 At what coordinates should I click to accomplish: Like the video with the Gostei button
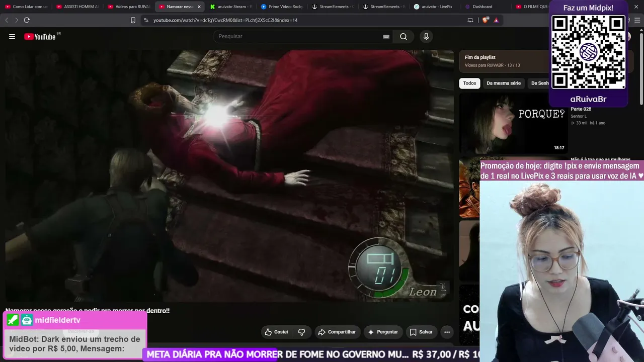pyautogui.click(x=277, y=332)
